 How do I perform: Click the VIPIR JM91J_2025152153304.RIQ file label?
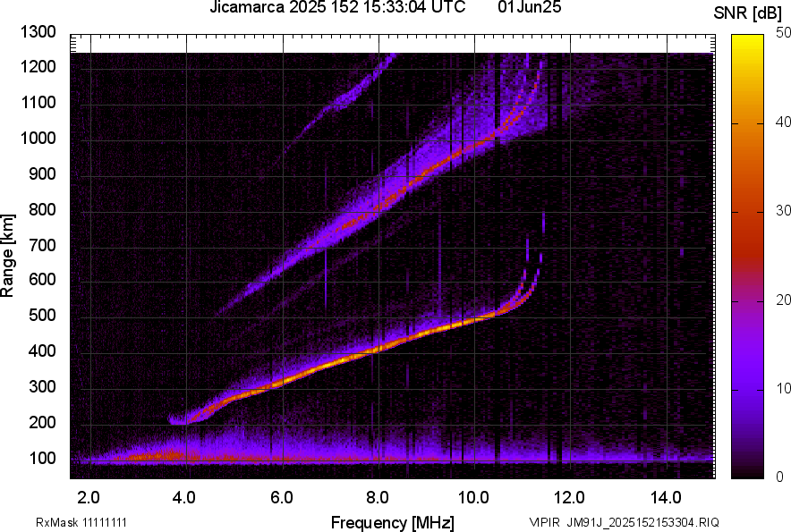click(624, 522)
